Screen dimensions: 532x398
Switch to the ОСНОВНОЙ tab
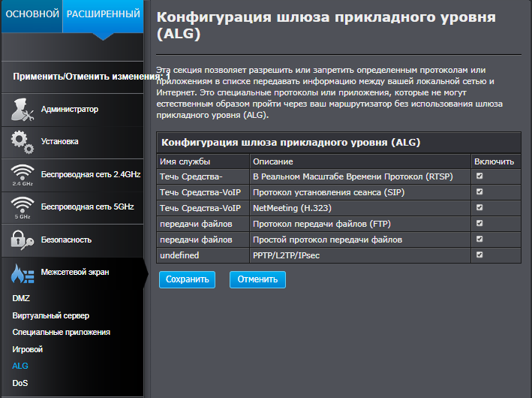32,16
